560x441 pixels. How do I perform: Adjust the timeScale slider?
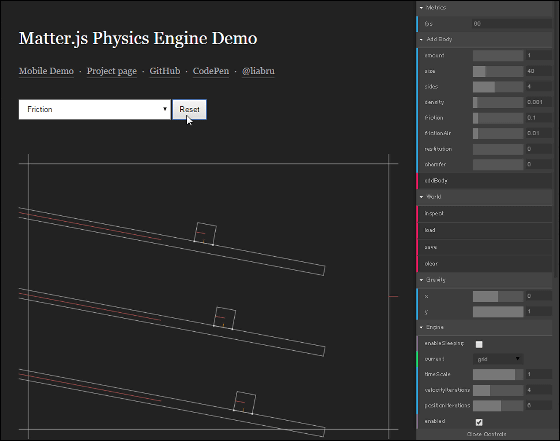point(498,374)
